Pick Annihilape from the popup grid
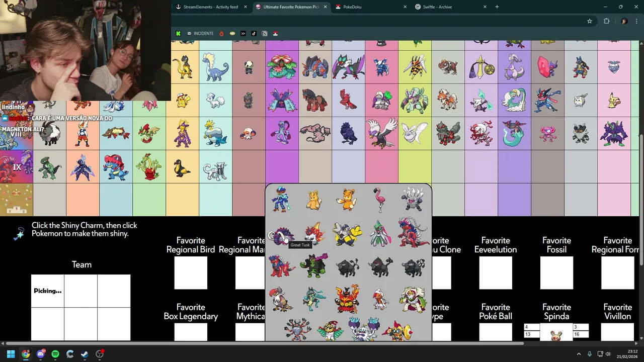 414,199
